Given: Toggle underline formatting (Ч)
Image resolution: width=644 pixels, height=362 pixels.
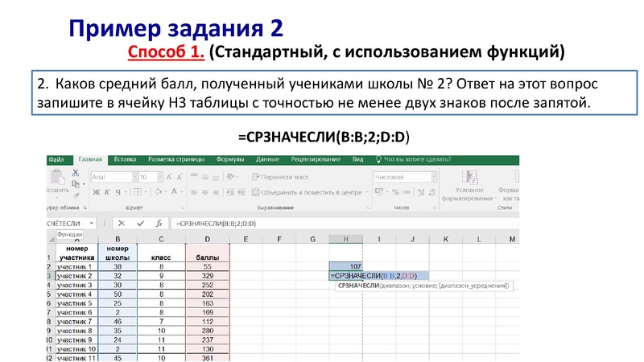Looking at the screenshot, I should (x=118, y=192).
